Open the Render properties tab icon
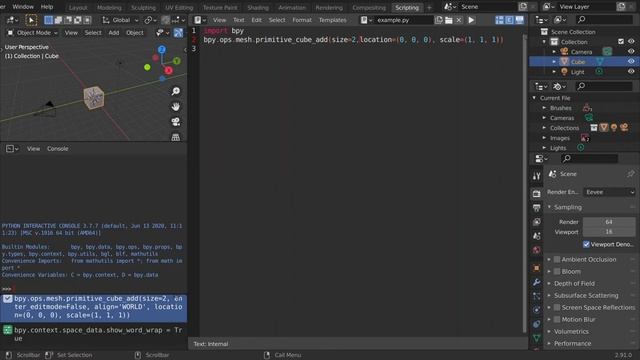Image resolution: width=640 pixels, height=360 pixels. 536,193
